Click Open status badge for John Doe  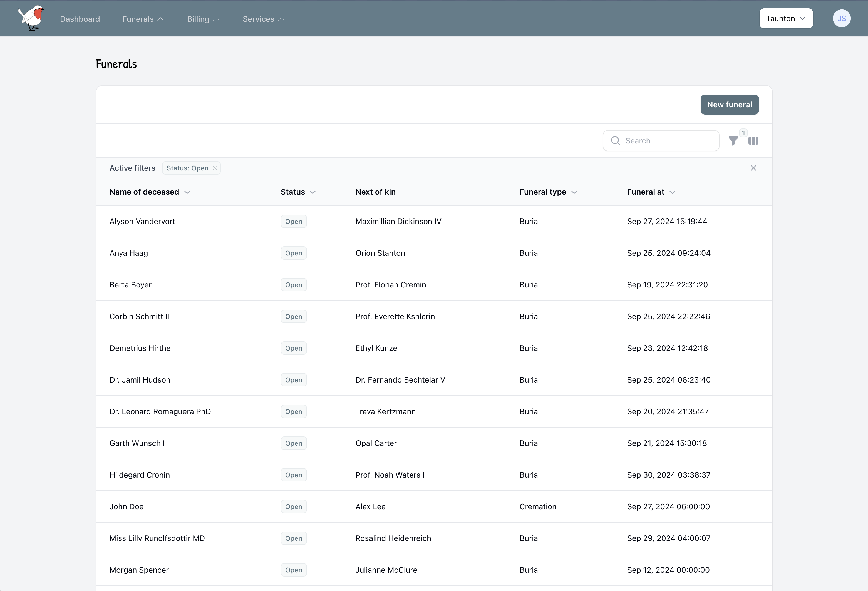294,506
